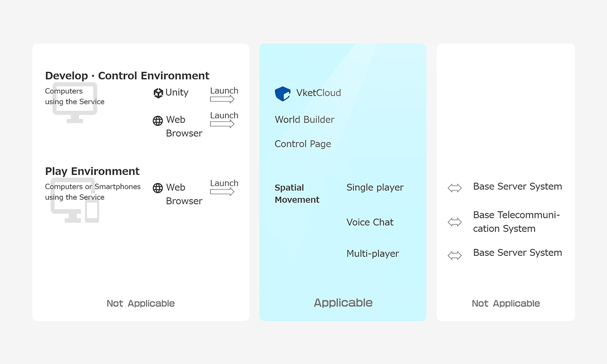The height and width of the screenshot is (364, 607).
Task: Click the Voice Chat label
Action: click(370, 222)
